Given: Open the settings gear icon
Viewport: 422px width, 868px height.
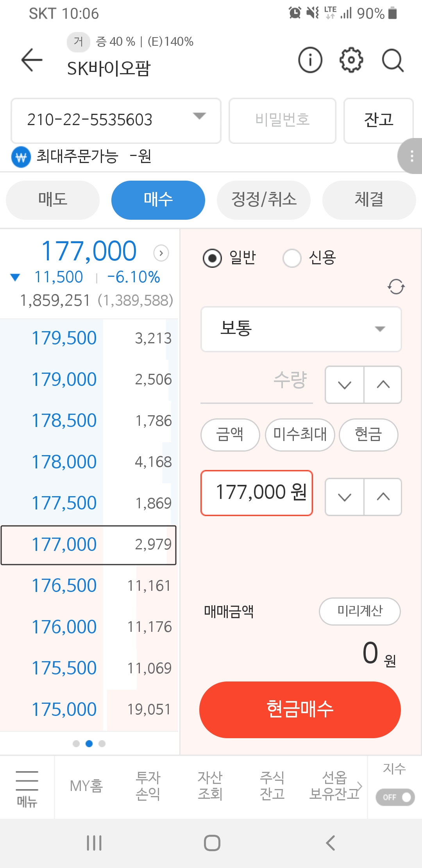Looking at the screenshot, I should point(351,60).
